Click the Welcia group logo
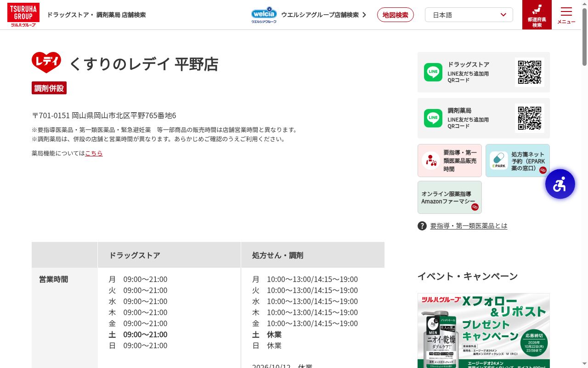Image resolution: width=588 pixels, height=368 pixels. pos(264,15)
